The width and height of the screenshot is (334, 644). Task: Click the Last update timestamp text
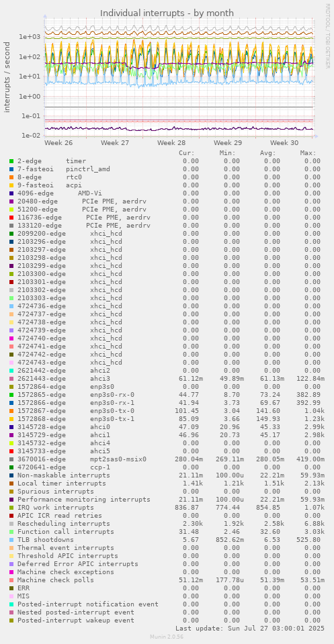[250, 629]
